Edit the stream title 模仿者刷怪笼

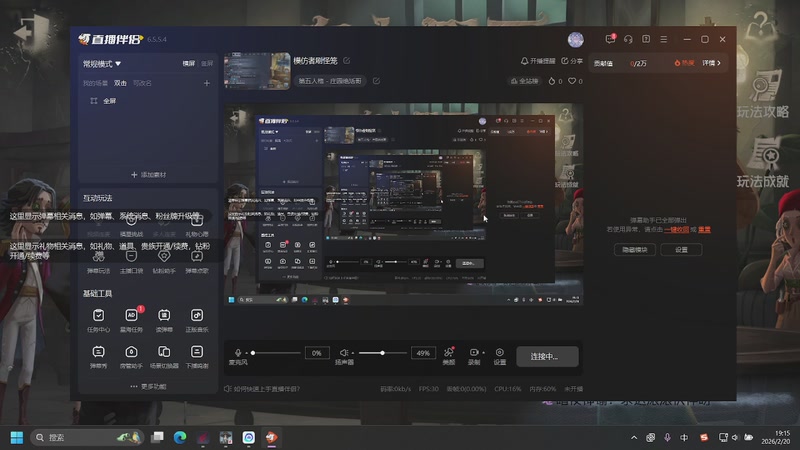pyautogui.click(x=346, y=61)
